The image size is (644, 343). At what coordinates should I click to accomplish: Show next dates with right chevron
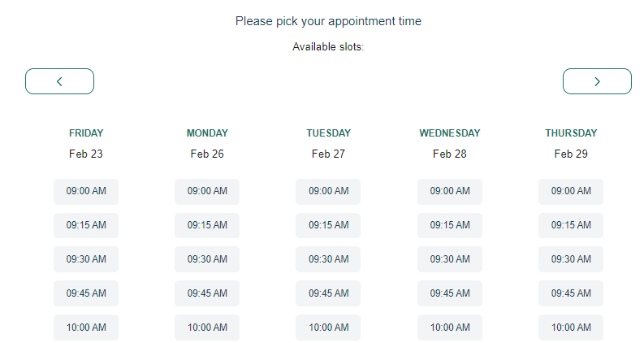coord(597,81)
